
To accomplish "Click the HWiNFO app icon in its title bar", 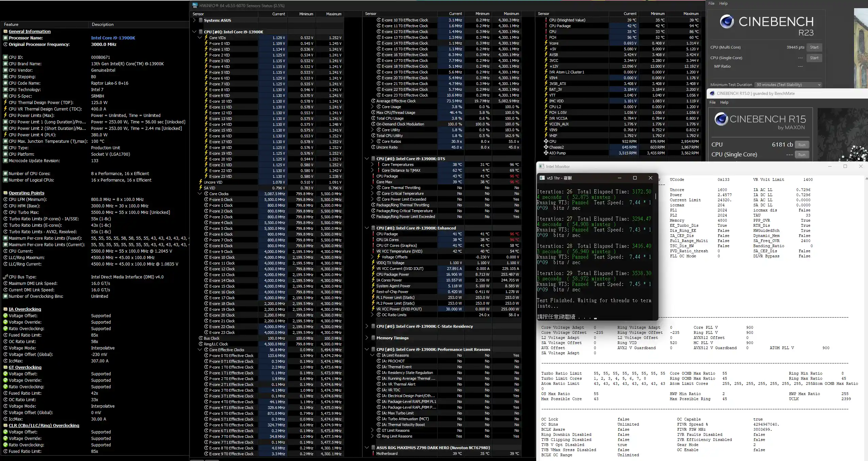I will (195, 5).
